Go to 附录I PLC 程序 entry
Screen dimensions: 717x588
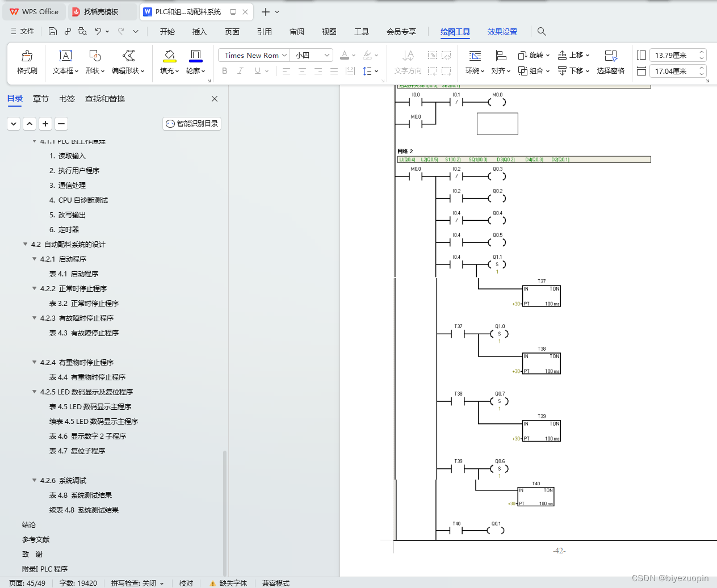[45, 569]
